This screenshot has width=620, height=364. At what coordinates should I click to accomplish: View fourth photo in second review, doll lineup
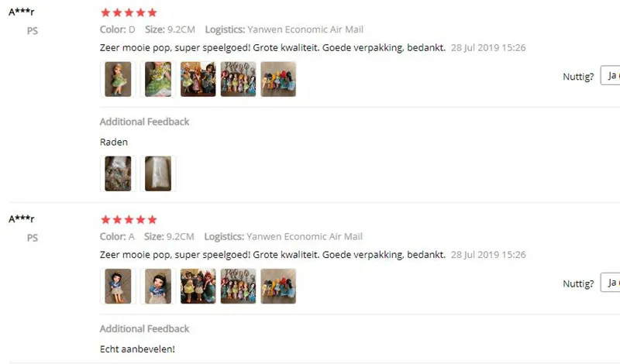[x=238, y=286]
